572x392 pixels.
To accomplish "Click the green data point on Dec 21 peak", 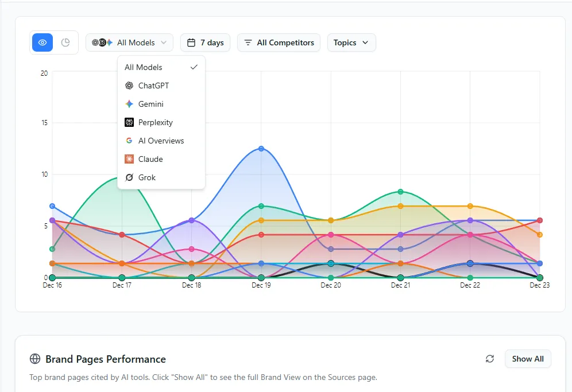I will [400, 192].
